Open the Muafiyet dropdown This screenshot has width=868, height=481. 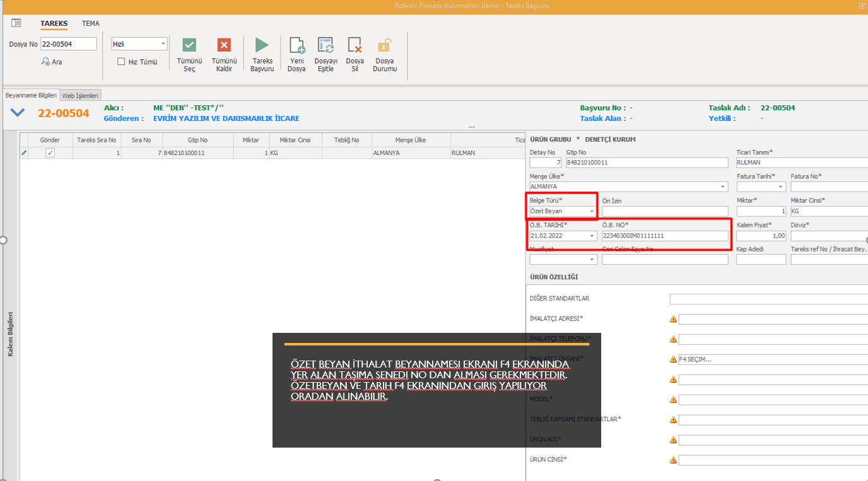(x=592, y=260)
